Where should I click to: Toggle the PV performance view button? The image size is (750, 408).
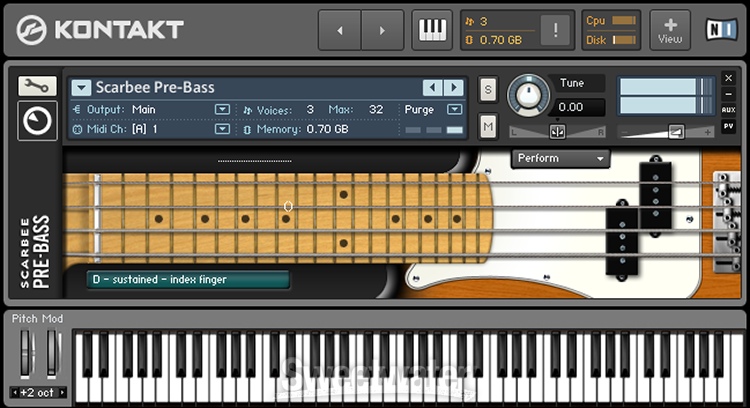click(728, 126)
